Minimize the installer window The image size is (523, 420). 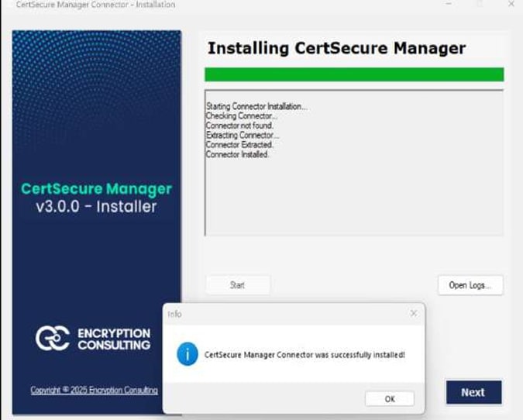pyautogui.click(x=449, y=4)
